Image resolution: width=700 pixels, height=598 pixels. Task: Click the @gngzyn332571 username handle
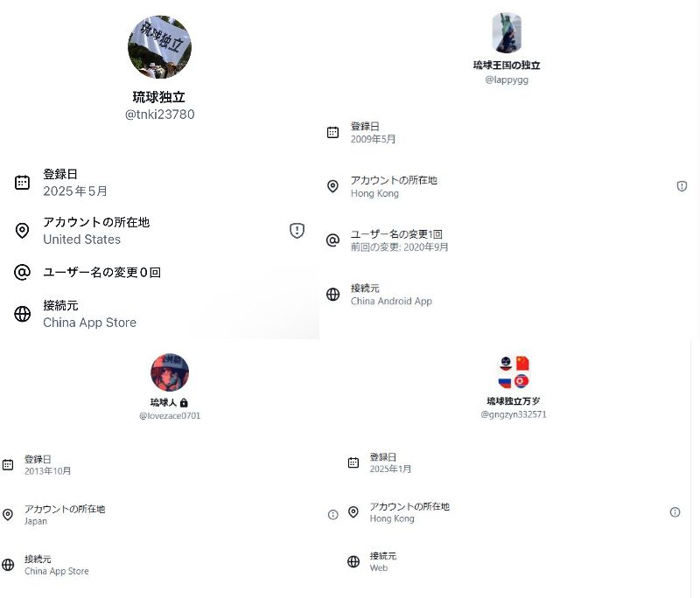click(514, 414)
